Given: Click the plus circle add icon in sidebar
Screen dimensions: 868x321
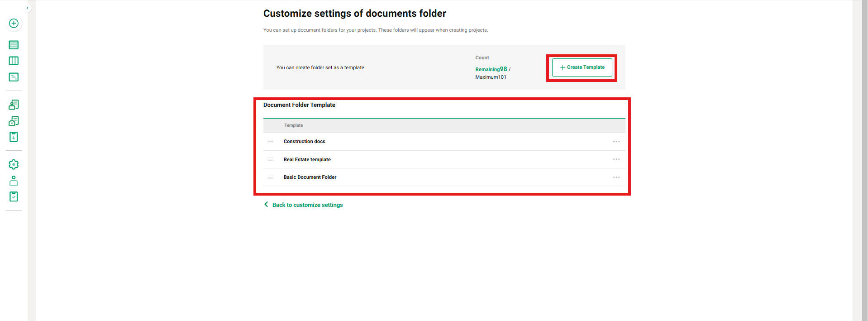Looking at the screenshot, I should [x=14, y=23].
